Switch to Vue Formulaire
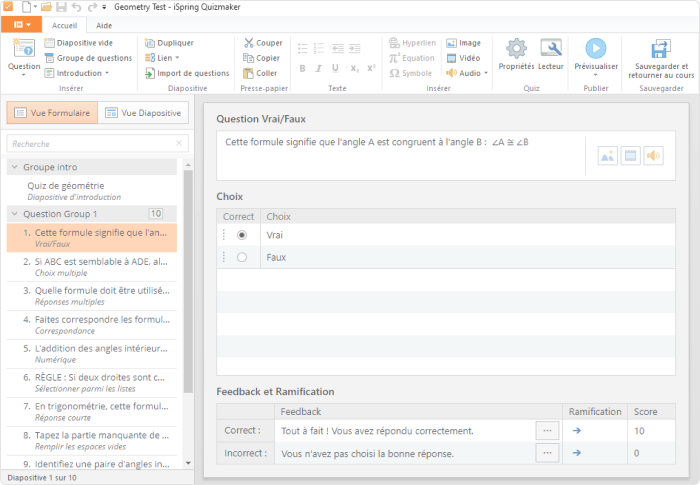 52,113
